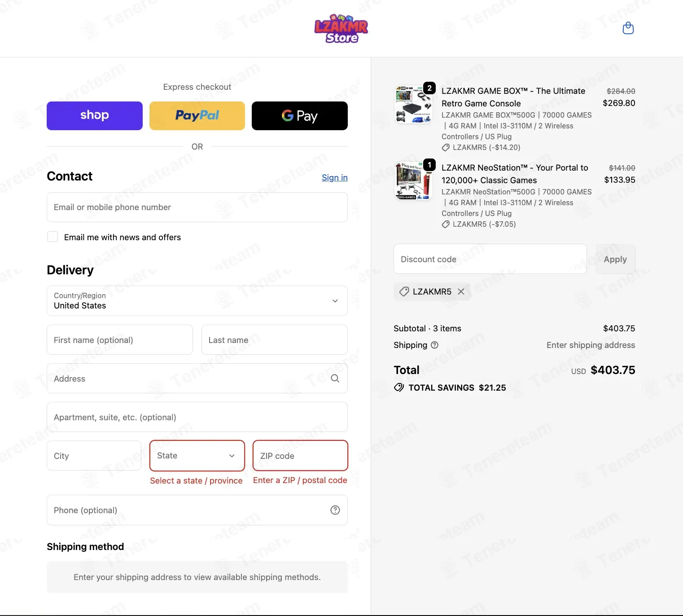The width and height of the screenshot is (683, 616).
Task: Click the address search magnifier icon
Action: (335, 378)
